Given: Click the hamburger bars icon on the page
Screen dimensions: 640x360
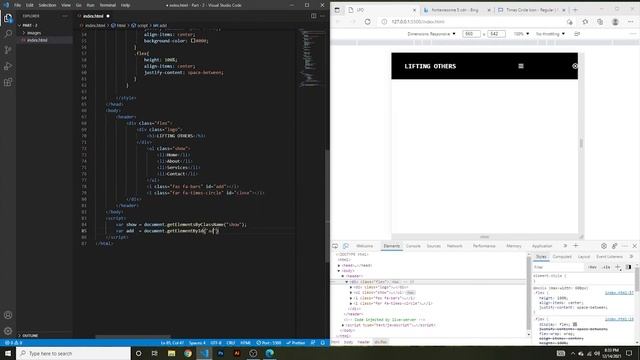Looking at the screenshot, I should click(x=521, y=66).
